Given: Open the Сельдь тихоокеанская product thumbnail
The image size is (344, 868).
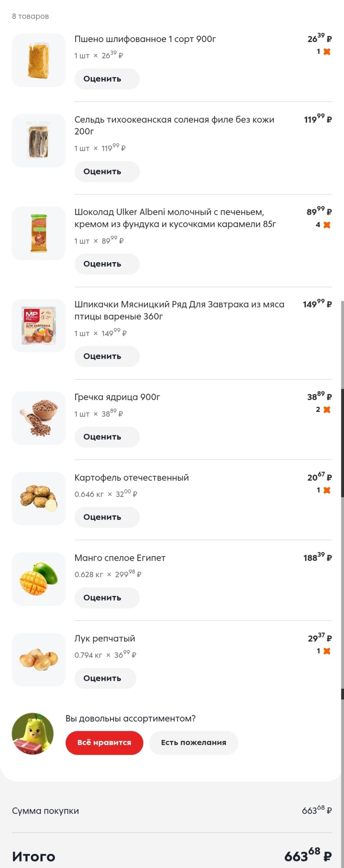Looking at the screenshot, I should pyautogui.click(x=39, y=141).
